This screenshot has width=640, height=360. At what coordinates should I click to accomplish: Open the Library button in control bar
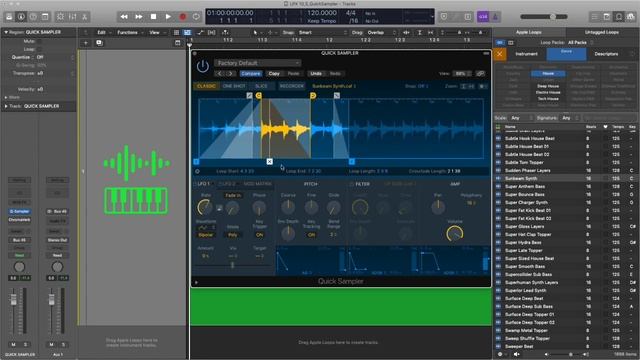(9, 17)
